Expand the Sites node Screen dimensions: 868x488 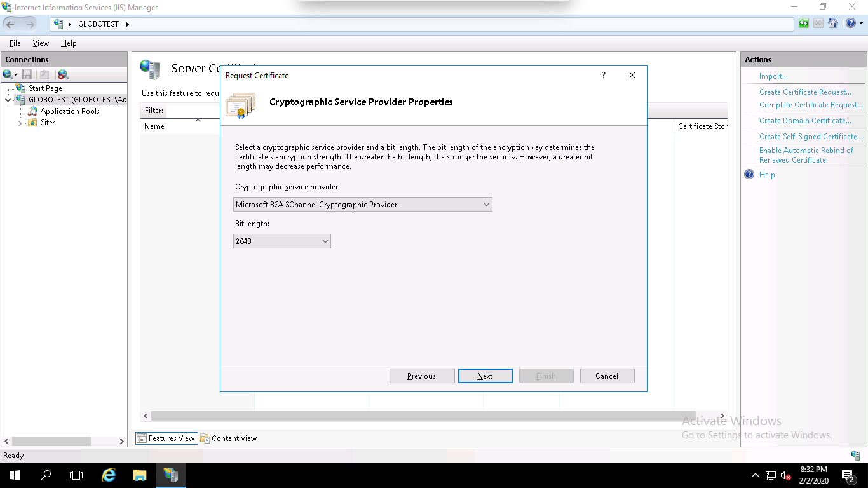coord(20,123)
